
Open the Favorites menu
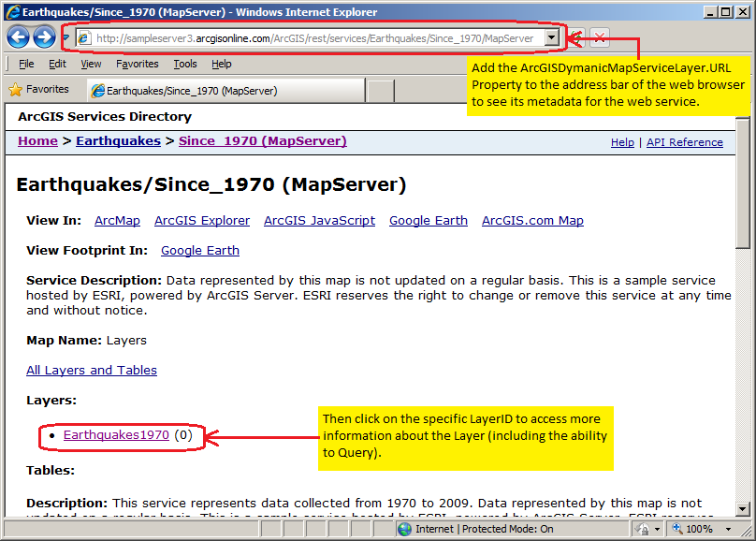click(137, 64)
